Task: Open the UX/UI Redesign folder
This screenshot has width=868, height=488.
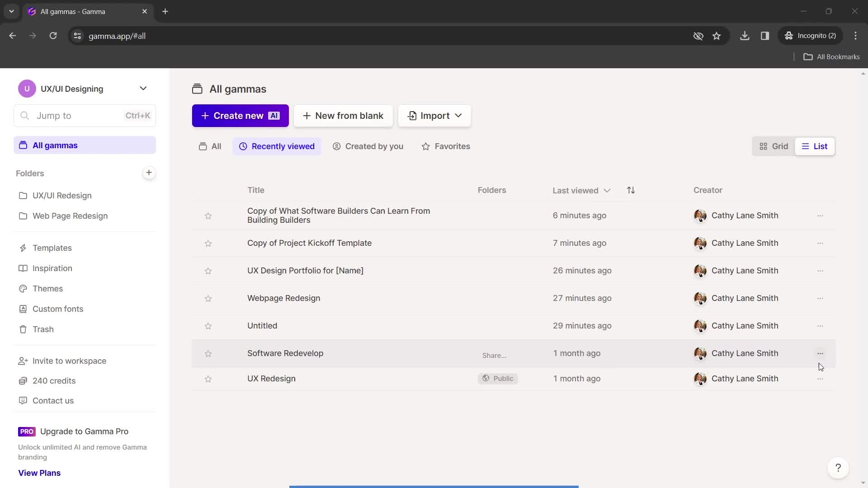Action: (x=62, y=196)
